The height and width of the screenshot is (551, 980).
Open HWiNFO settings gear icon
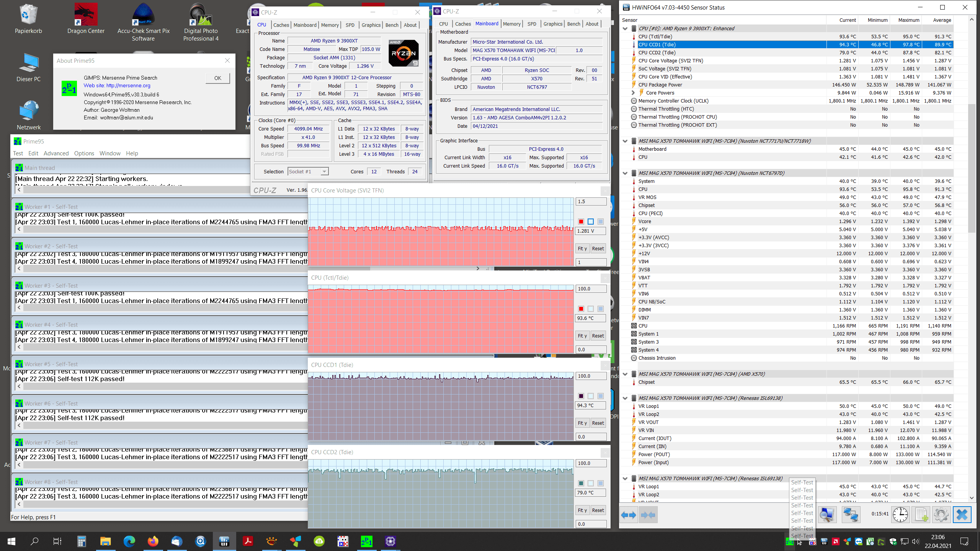941,515
